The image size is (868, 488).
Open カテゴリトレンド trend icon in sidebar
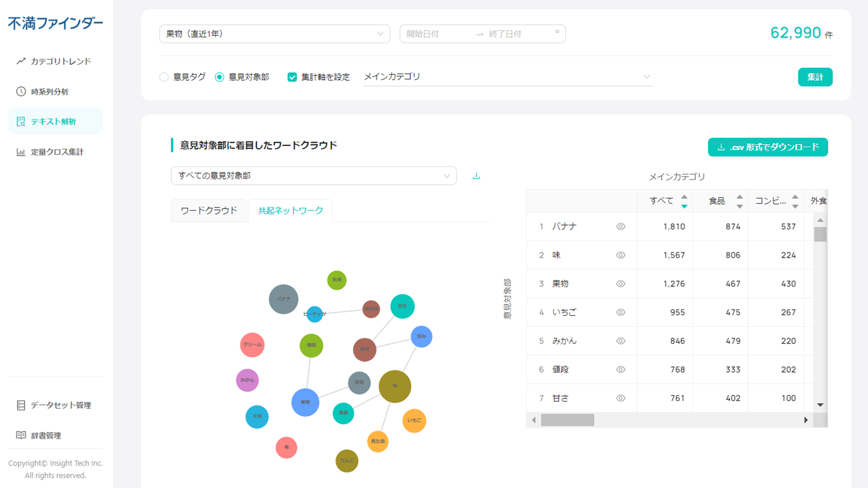pos(21,61)
